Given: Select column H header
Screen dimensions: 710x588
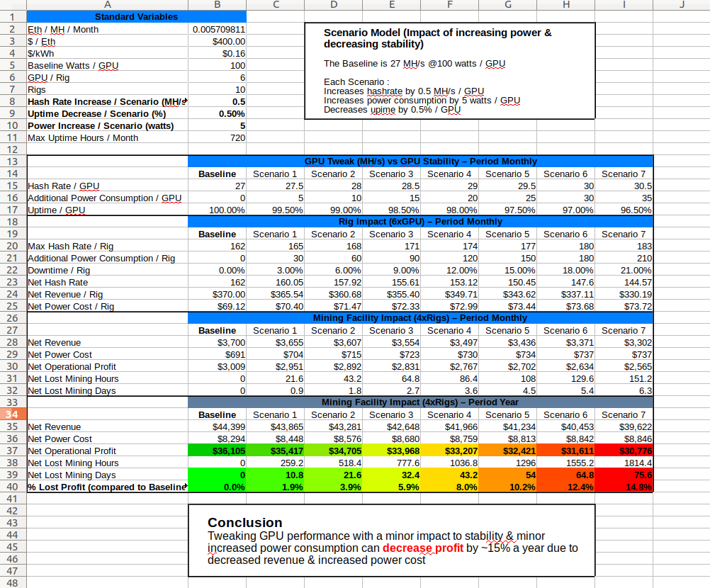Looking at the screenshot, I should pyautogui.click(x=566, y=4).
